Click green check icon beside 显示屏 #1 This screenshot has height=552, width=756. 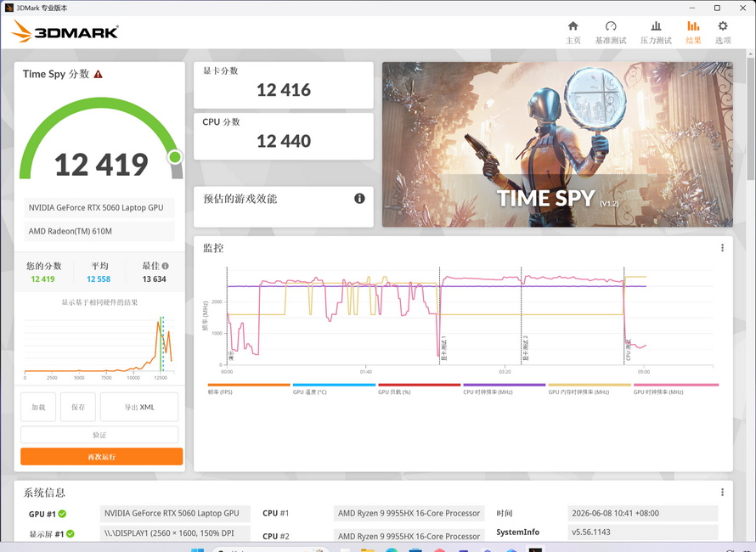point(71,533)
